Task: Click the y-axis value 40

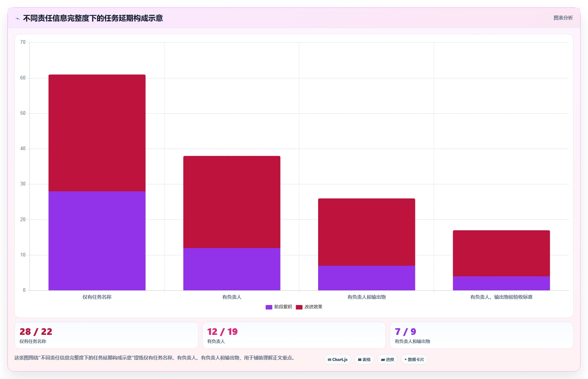Action: (x=23, y=149)
